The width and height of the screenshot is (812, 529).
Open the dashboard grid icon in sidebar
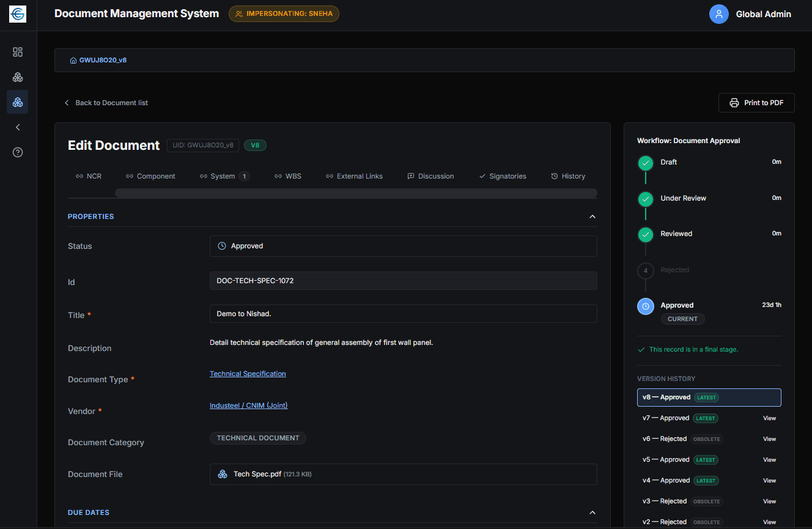18,52
